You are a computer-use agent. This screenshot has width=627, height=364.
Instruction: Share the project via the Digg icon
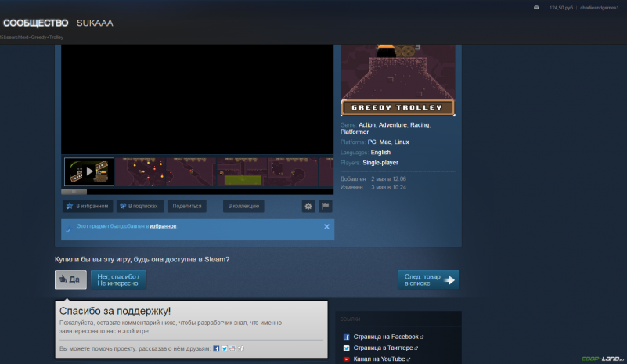coord(241,349)
